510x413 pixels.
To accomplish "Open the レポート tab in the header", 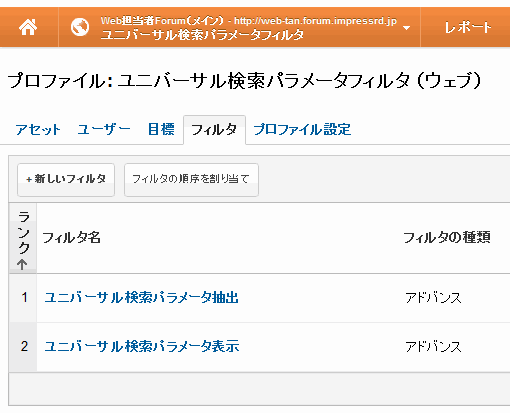I will point(467,27).
